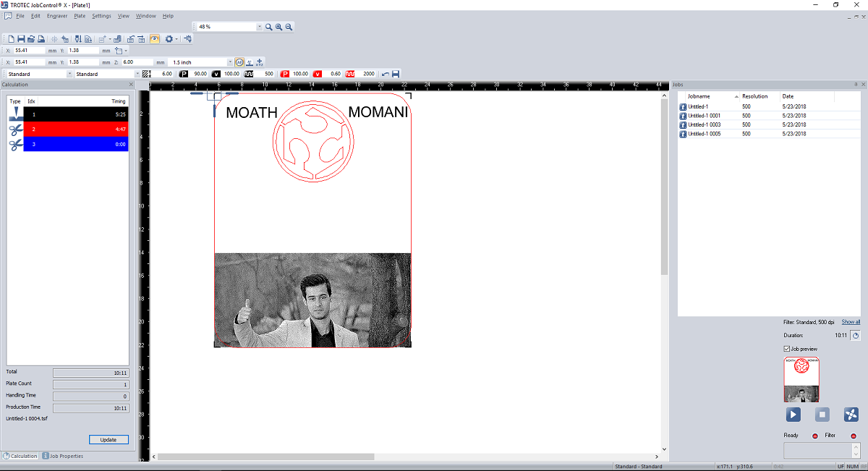Image resolution: width=868 pixels, height=471 pixels.
Task: Click the scissors cut icon in row 3
Action: tap(15, 144)
